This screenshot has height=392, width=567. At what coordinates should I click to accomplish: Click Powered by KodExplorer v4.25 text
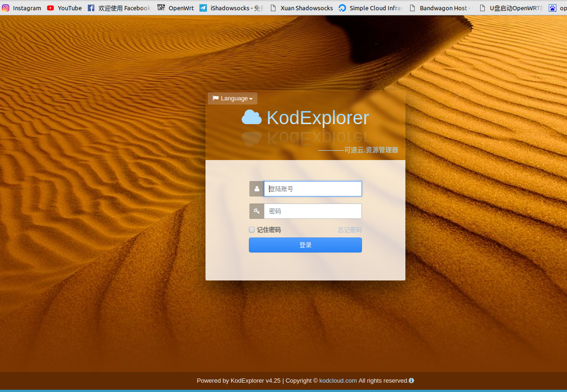coord(239,381)
